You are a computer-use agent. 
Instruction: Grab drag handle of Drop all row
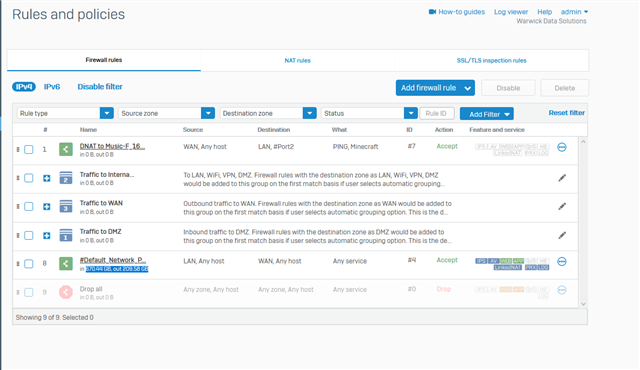[18, 292]
